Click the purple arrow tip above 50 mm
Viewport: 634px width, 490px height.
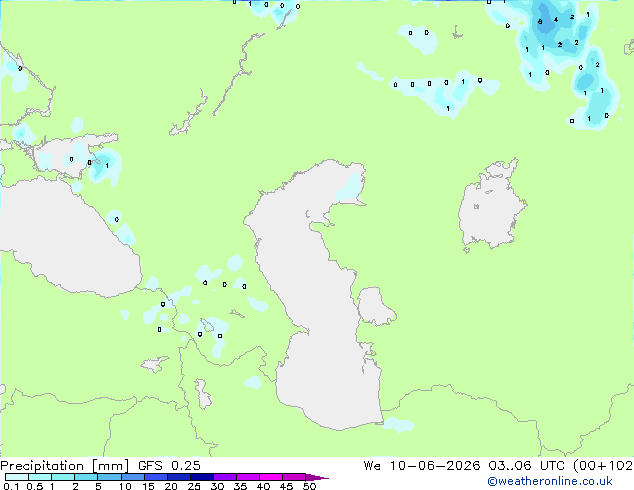(316, 477)
